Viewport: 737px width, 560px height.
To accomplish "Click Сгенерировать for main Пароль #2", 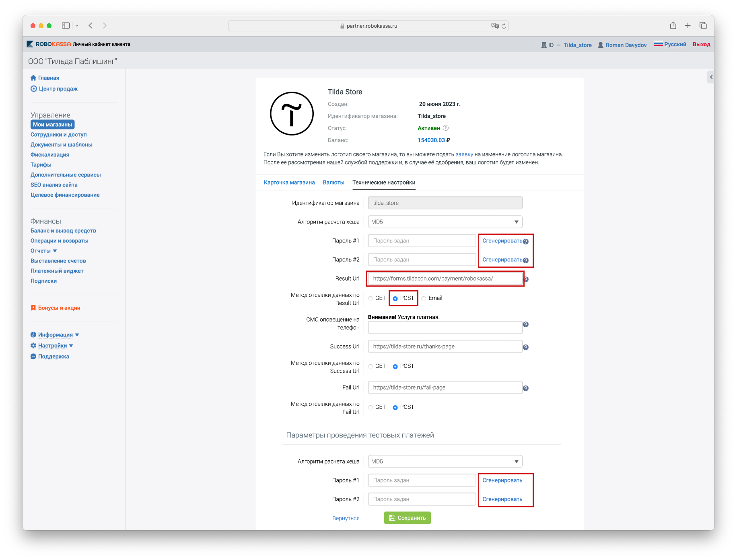I will 502,260.
